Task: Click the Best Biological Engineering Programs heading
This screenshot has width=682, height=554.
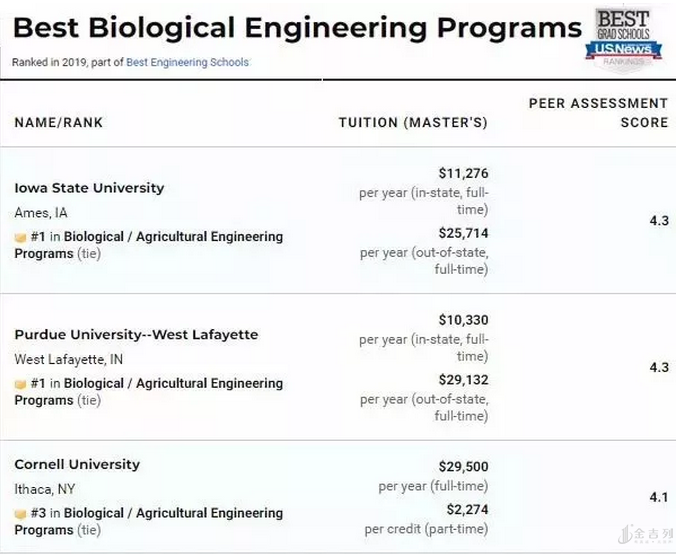Action: coord(297,27)
